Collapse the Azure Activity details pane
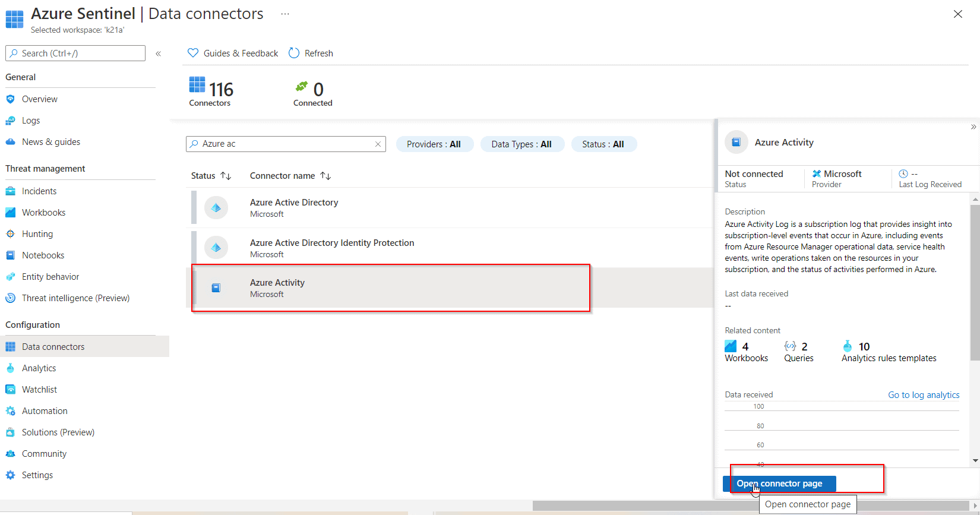The width and height of the screenshot is (980, 515). pyautogui.click(x=973, y=127)
